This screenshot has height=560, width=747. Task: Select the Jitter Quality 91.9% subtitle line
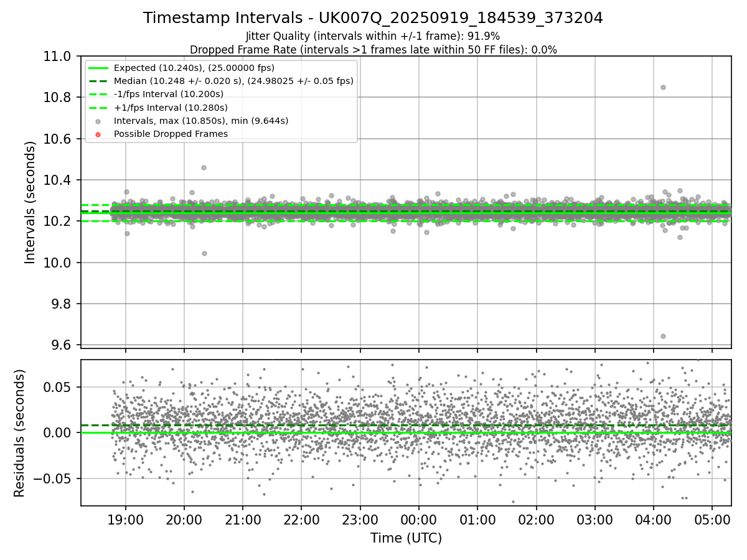pos(373,37)
